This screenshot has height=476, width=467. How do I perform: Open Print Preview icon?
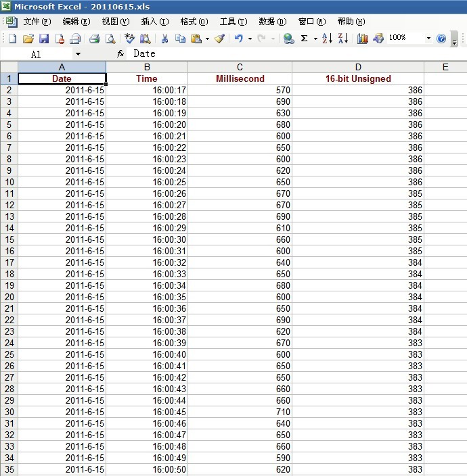click(110, 39)
